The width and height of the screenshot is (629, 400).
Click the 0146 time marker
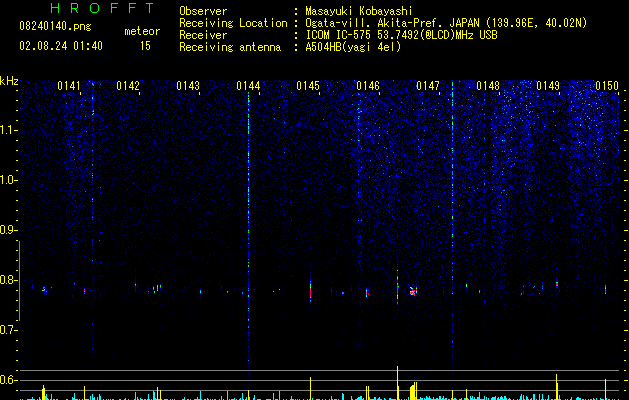pos(368,86)
